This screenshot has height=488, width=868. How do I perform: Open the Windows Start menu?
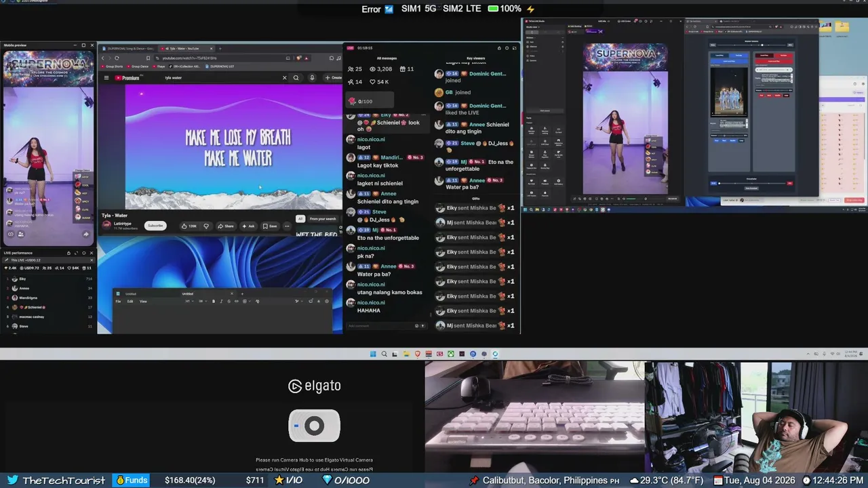[373, 354]
